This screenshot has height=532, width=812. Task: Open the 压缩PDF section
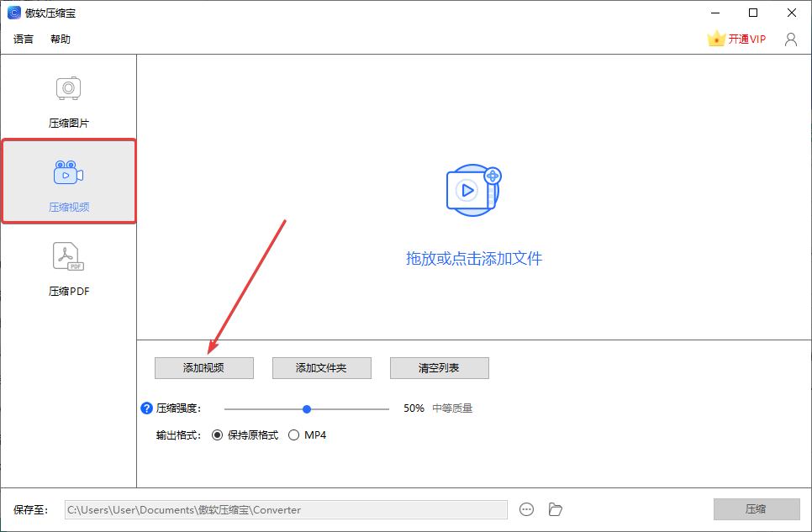(x=68, y=270)
